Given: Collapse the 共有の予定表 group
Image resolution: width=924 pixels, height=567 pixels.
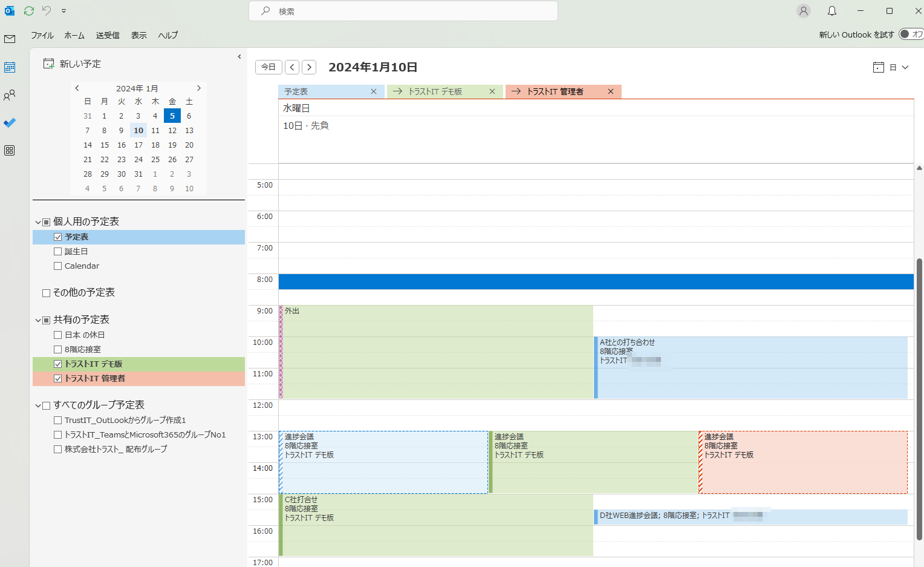Looking at the screenshot, I should click(38, 320).
